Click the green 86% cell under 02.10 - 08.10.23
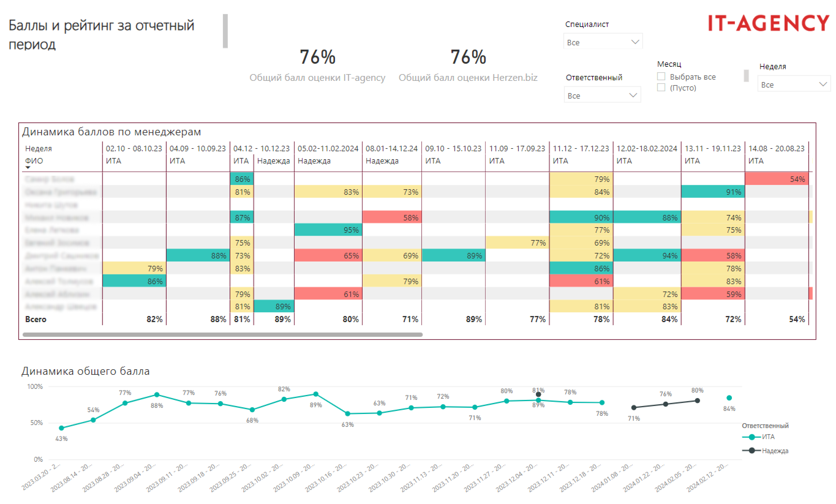Image resolution: width=836 pixels, height=504 pixels. pos(134,281)
